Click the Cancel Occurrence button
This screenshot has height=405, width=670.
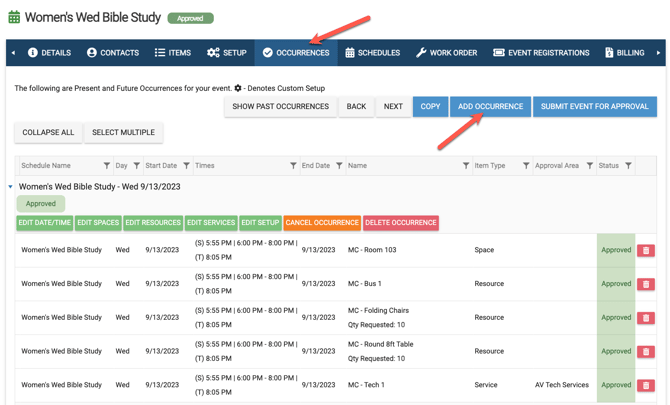[322, 223]
